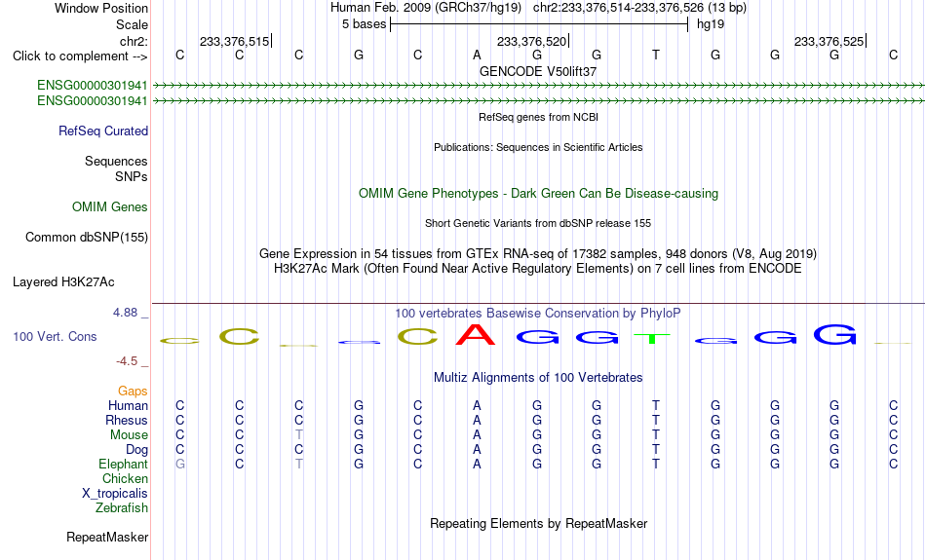Click the Zebrafish species row label

(x=122, y=508)
